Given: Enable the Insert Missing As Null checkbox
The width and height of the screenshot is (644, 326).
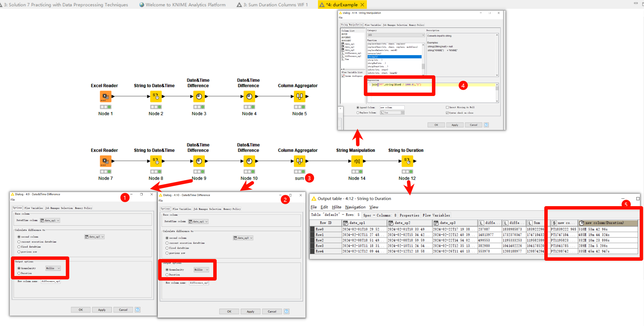Looking at the screenshot, I should pos(447,107).
